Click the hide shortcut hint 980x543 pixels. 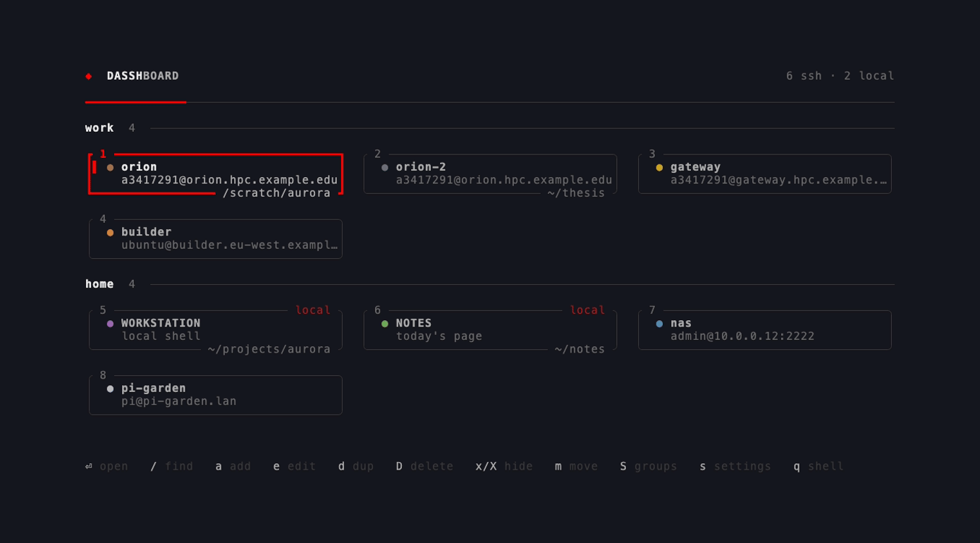pos(504,466)
